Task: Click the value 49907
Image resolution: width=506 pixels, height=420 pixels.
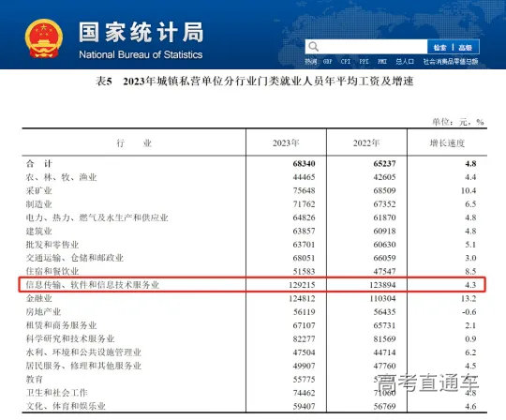Action: pyautogui.click(x=304, y=366)
